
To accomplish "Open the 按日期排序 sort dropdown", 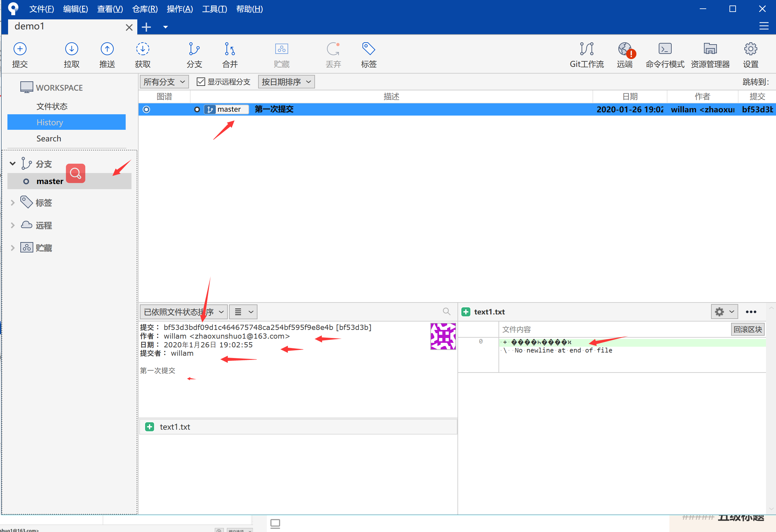I will tap(286, 82).
